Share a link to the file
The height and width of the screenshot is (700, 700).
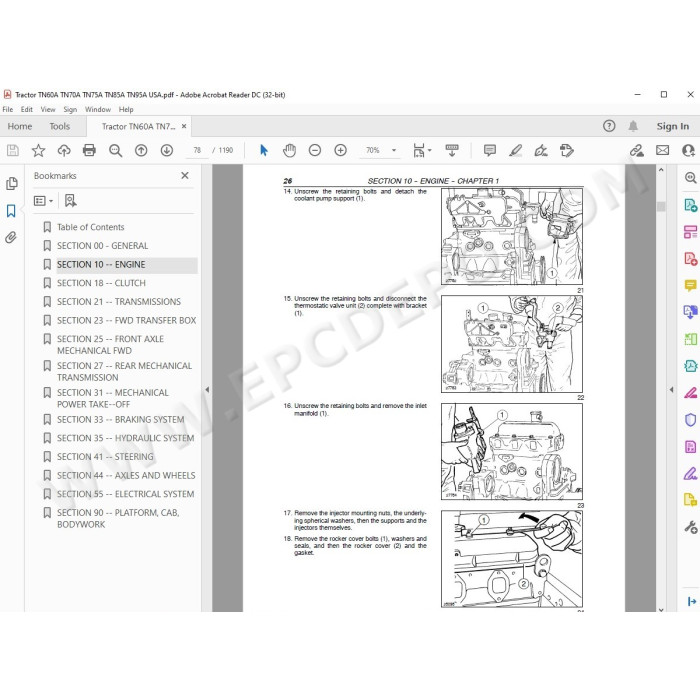(637, 150)
